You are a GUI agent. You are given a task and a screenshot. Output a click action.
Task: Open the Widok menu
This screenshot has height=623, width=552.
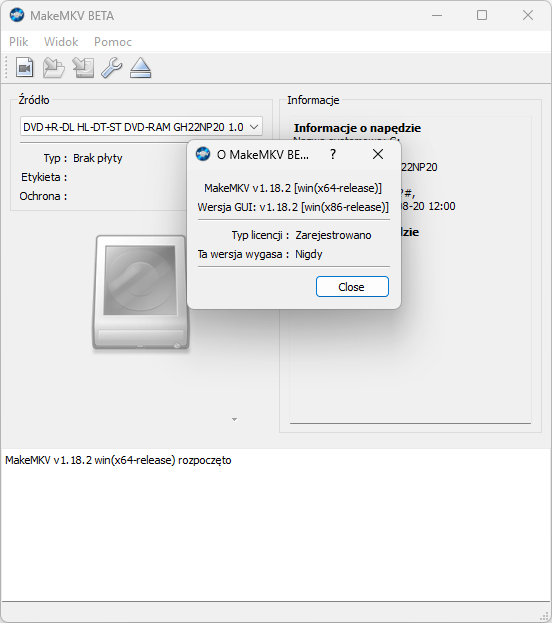tap(61, 42)
